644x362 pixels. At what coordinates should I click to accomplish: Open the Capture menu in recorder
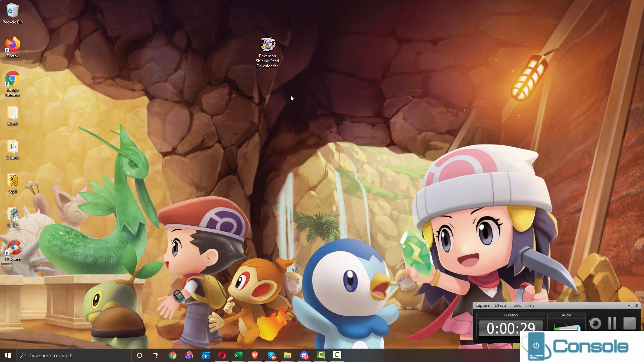[482, 305]
